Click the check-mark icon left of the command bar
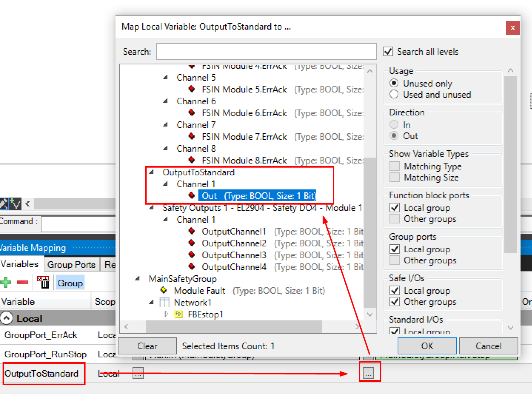Screen dimensions: 532x394 point(15,203)
